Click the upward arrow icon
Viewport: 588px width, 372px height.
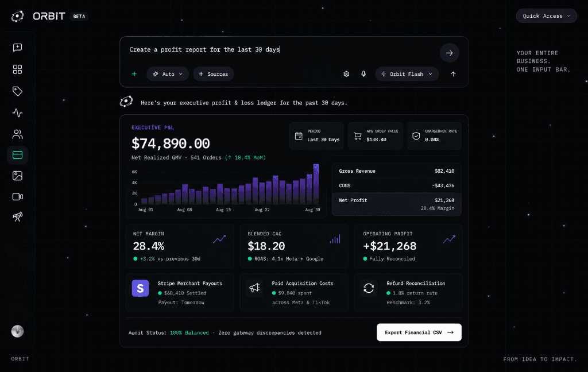tap(453, 74)
